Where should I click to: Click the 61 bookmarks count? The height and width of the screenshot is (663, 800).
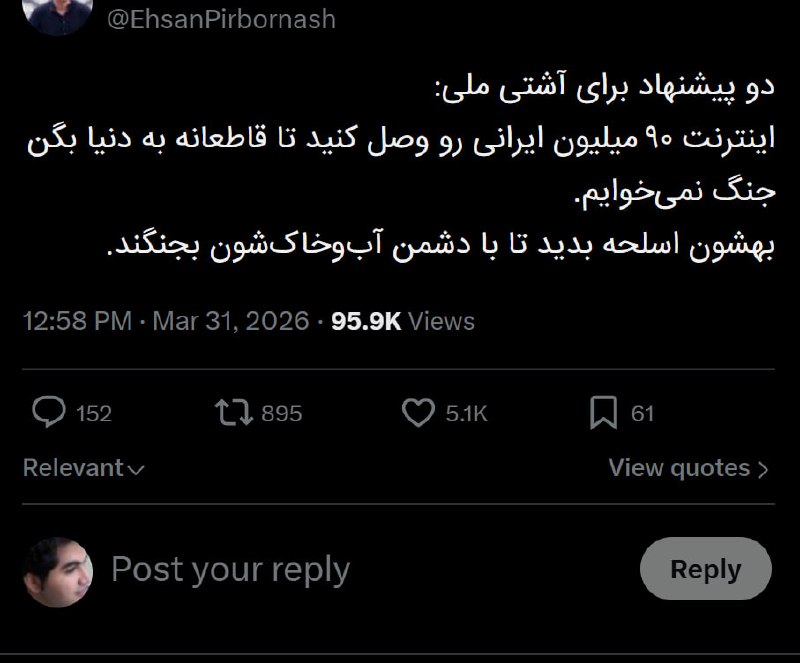click(x=642, y=413)
